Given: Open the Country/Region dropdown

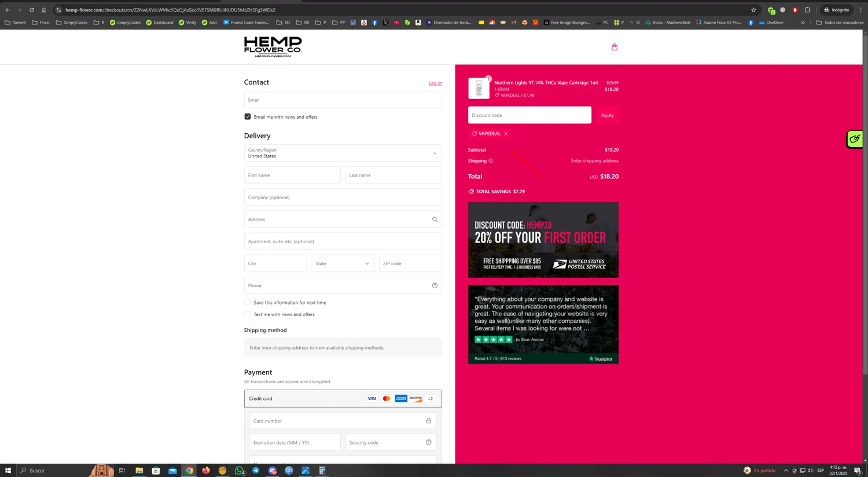Looking at the screenshot, I should click(343, 153).
